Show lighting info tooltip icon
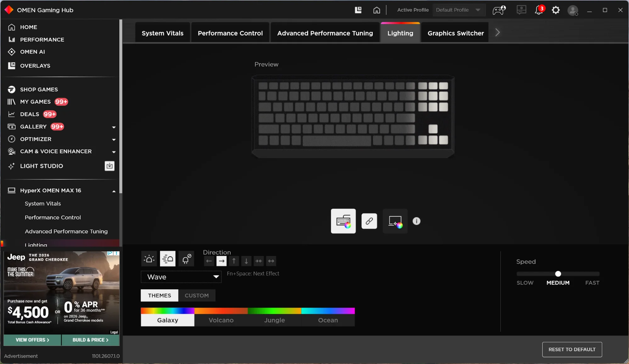Image resolution: width=629 pixels, height=364 pixels. 416,221
